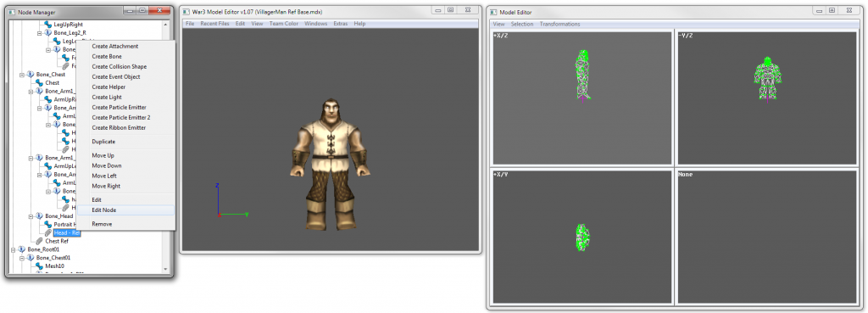Open the Extras menu
868x313 pixels.
tap(341, 24)
